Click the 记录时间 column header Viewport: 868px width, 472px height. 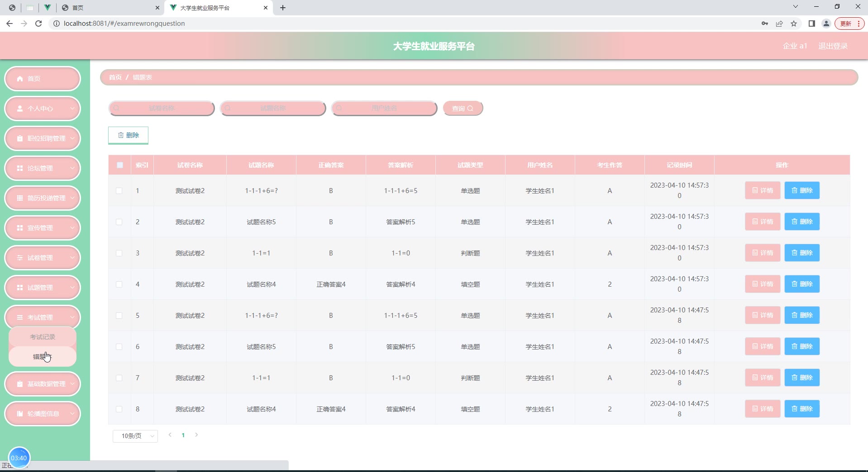(x=679, y=165)
